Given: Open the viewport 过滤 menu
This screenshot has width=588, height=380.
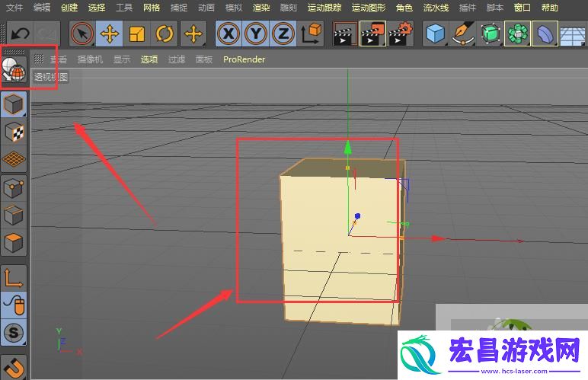Looking at the screenshot, I should click(x=177, y=59).
